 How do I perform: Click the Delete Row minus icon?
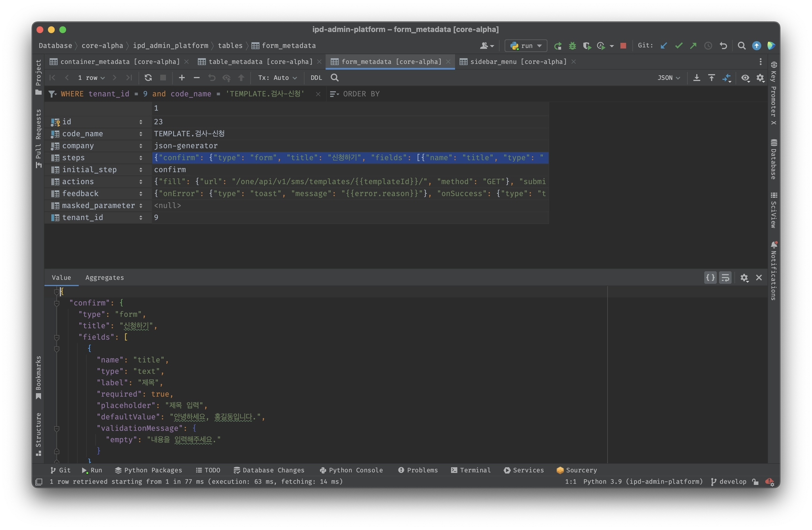point(196,78)
